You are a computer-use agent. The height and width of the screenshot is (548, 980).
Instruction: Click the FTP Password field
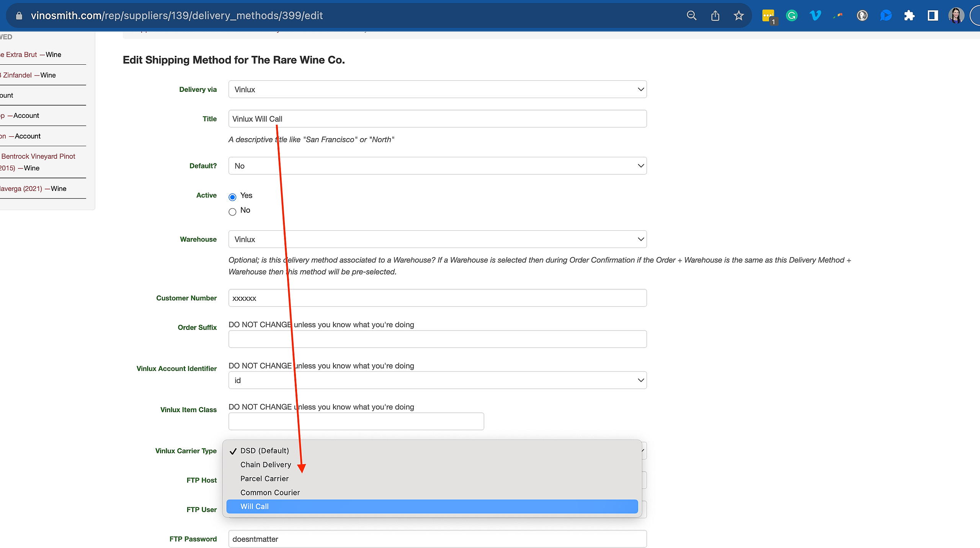point(438,539)
